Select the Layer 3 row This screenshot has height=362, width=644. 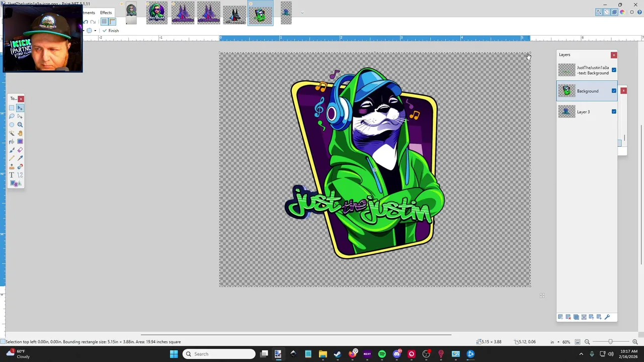tap(587, 112)
